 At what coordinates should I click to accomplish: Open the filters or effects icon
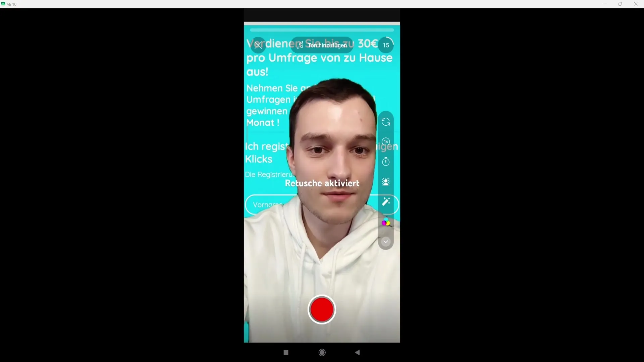386,223
